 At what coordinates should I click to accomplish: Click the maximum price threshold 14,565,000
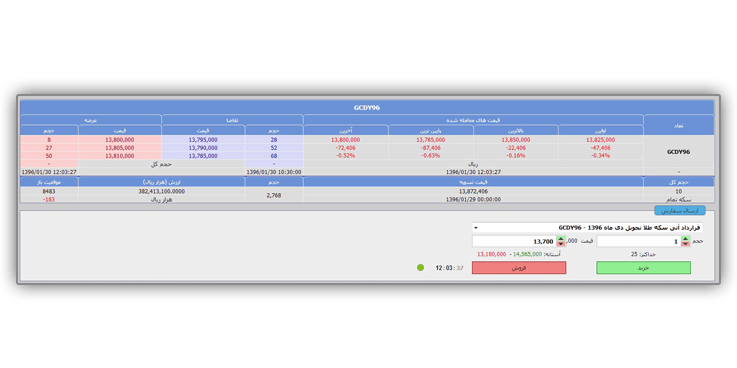coord(527,254)
